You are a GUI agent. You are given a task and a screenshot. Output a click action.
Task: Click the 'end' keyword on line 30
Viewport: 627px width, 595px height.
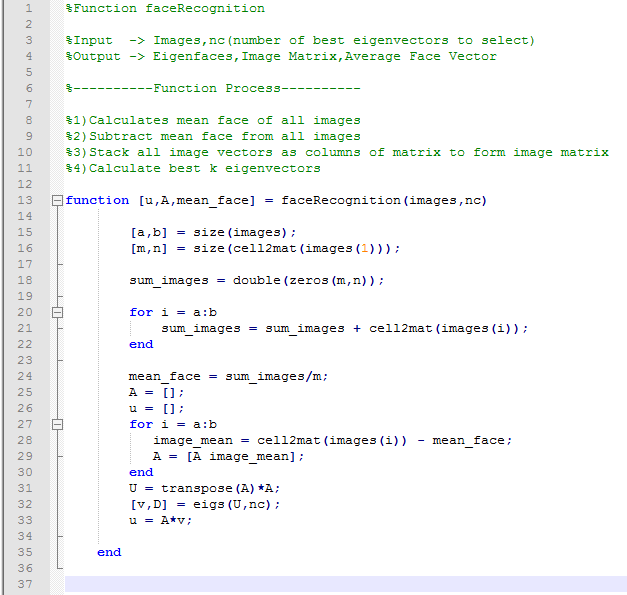coord(141,472)
